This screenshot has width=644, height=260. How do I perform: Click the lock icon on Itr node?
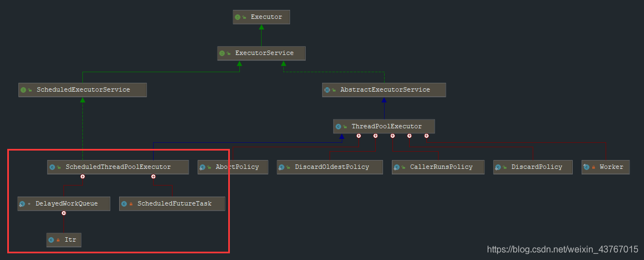click(58, 240)
